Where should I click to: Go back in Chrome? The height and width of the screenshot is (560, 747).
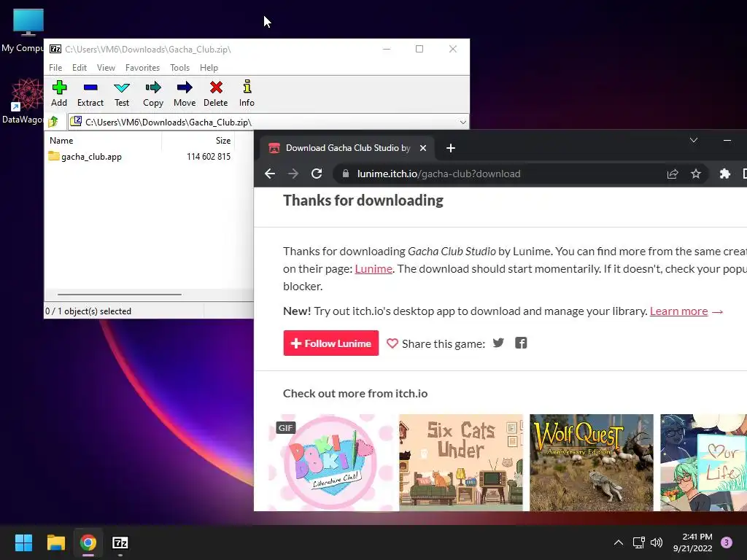click(x=270, y=174)
